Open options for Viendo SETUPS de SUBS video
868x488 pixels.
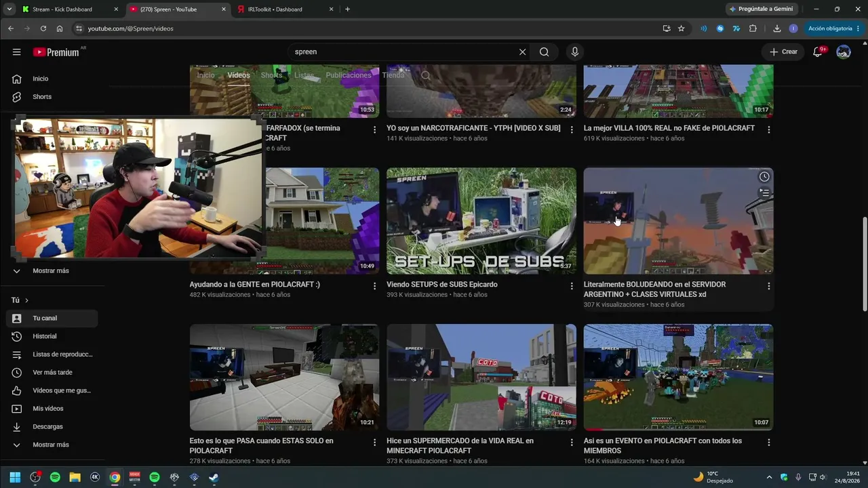pos(572,286)
